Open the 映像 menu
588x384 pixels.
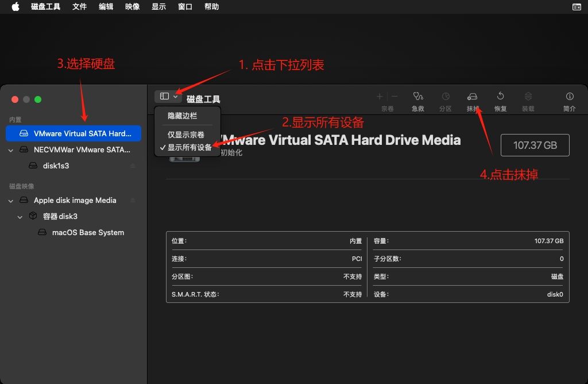click(132, 6)
